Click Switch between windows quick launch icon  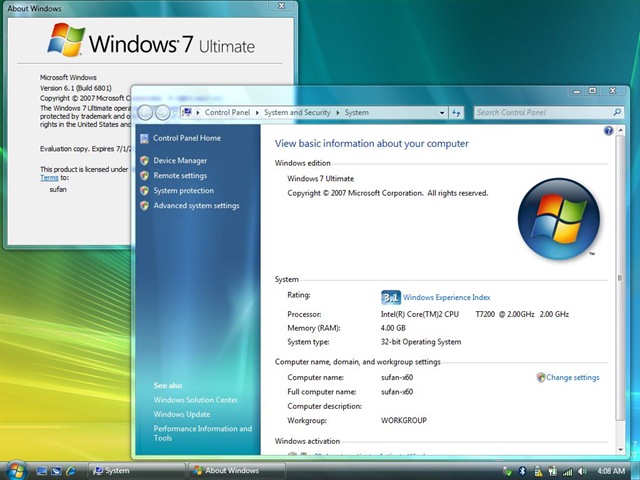56,471
